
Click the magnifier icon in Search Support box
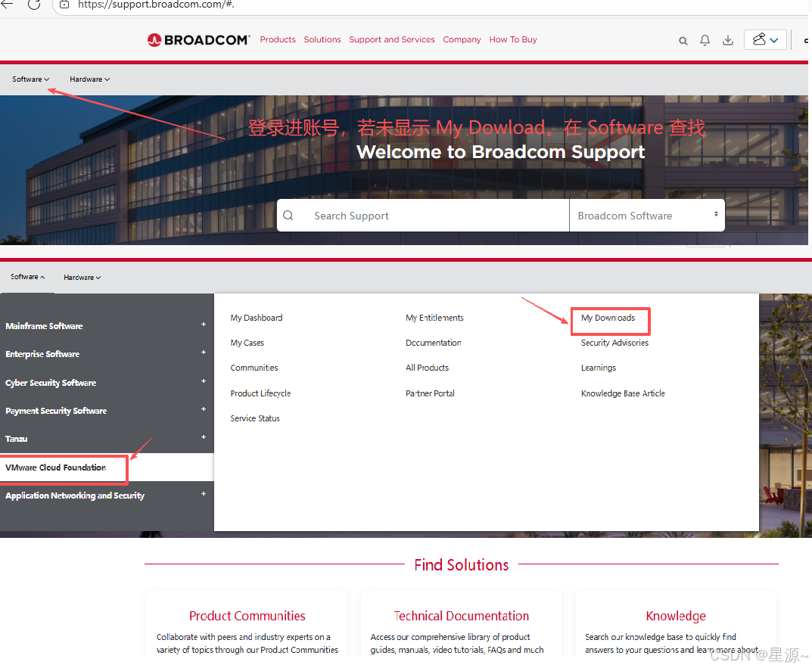(x=288, y=216)
